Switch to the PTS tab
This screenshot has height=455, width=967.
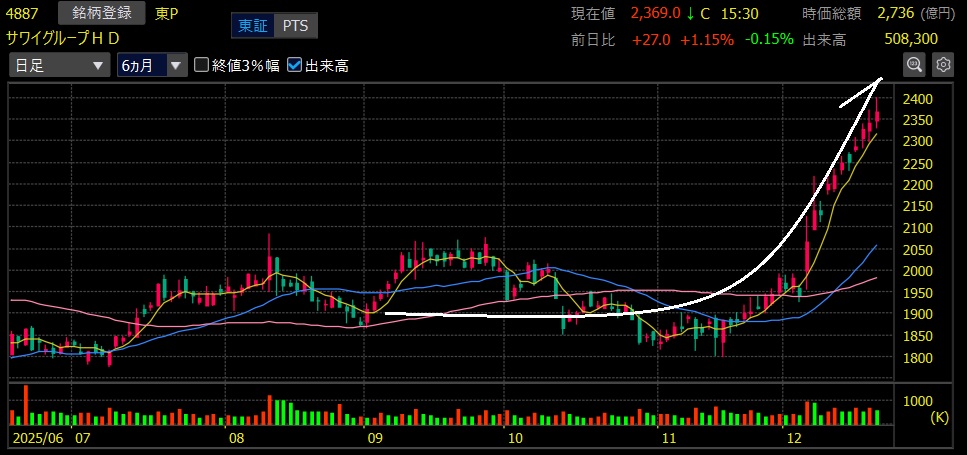tap(294, 25)
